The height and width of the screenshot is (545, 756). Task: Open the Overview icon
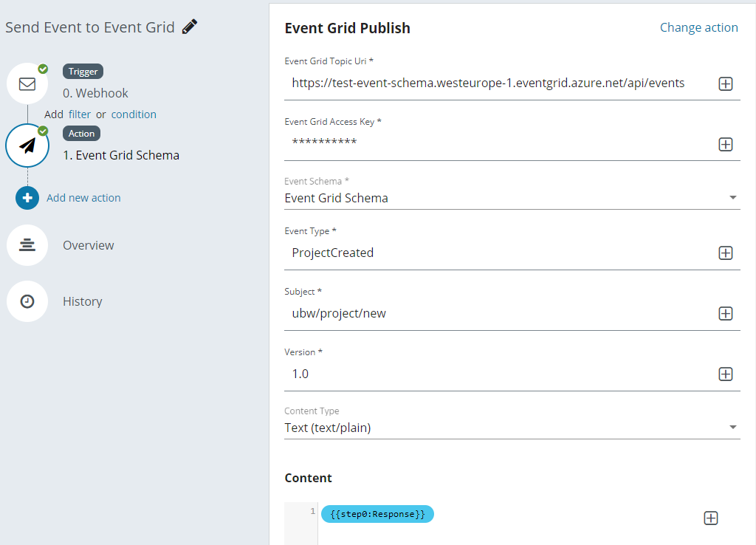[27, 245]
